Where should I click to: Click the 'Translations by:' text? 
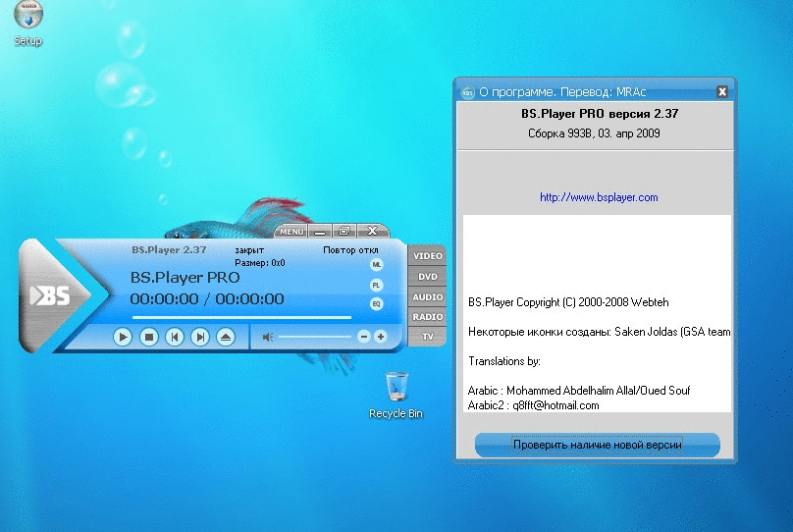click(504, 361)
